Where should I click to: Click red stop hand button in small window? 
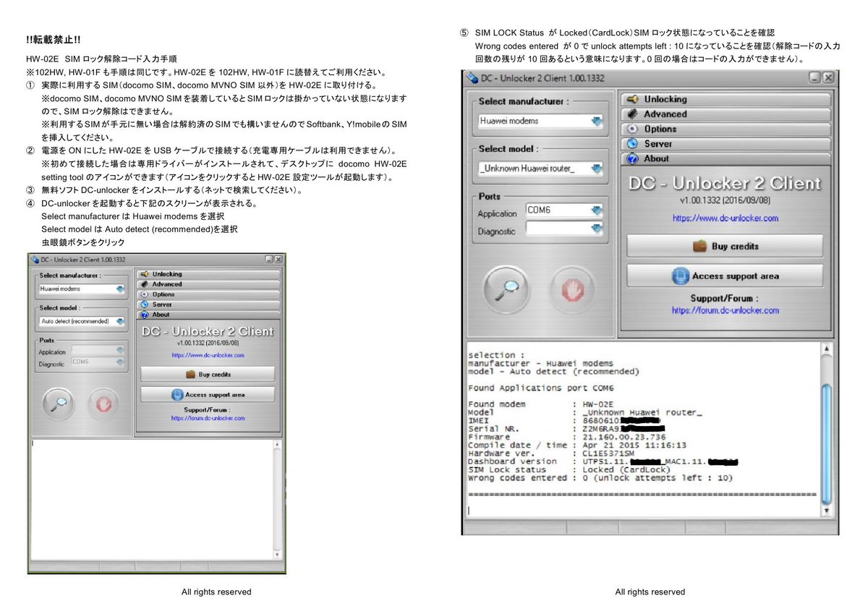point(103,404)
